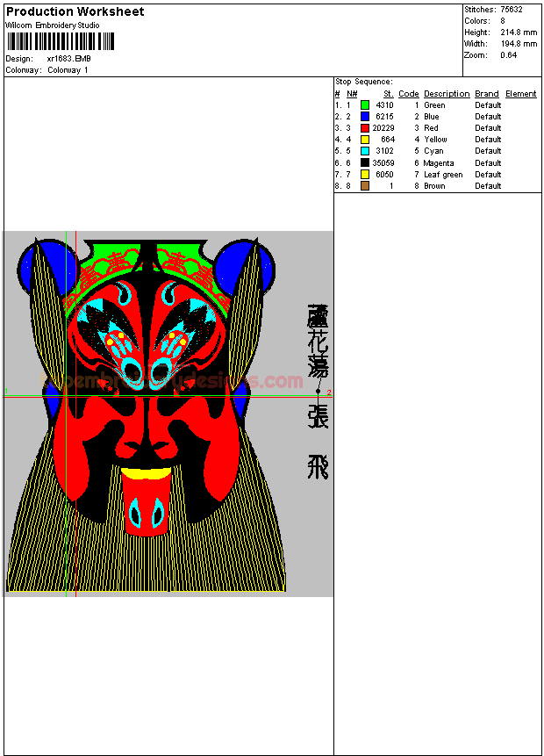Click the 'Cyan' description

pos(433,151)
